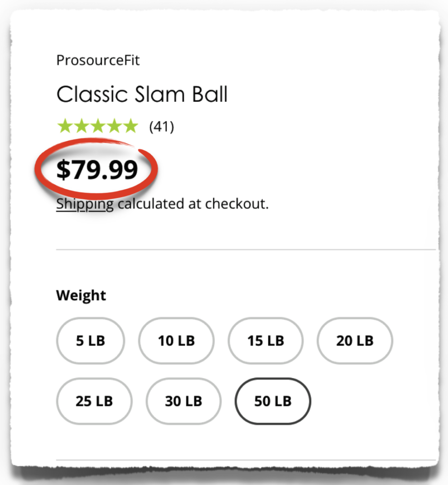Deselect the currently chosen 50 LB option

pos(273,401)
